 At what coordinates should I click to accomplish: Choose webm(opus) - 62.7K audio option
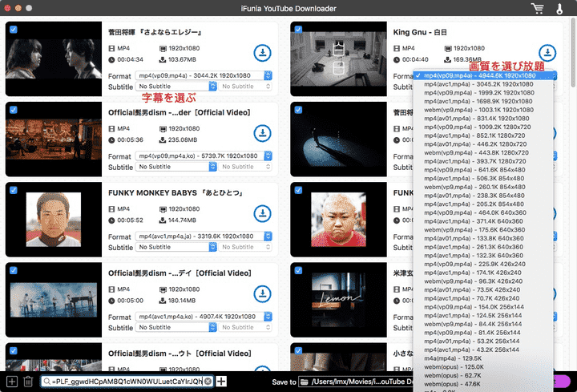[482, 375]
